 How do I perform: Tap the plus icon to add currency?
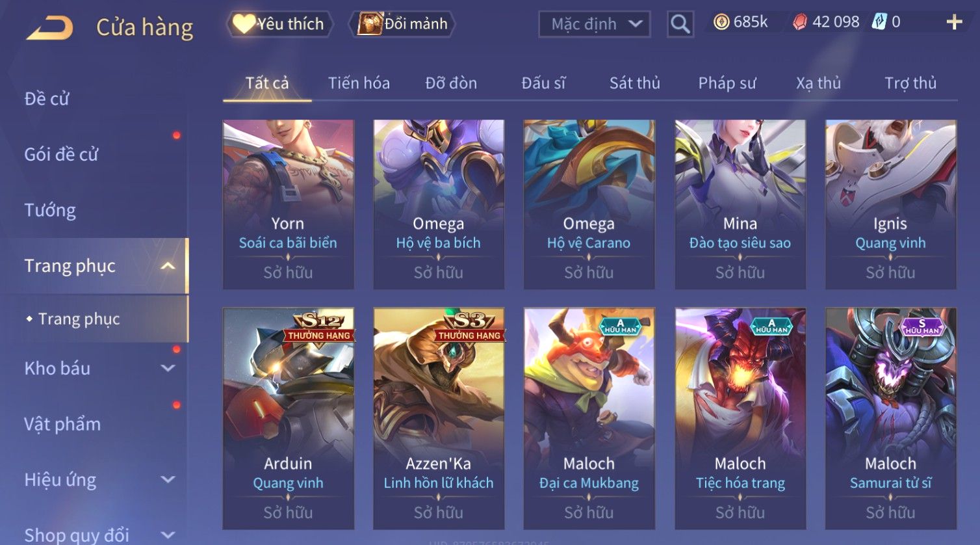coord(954,23)
